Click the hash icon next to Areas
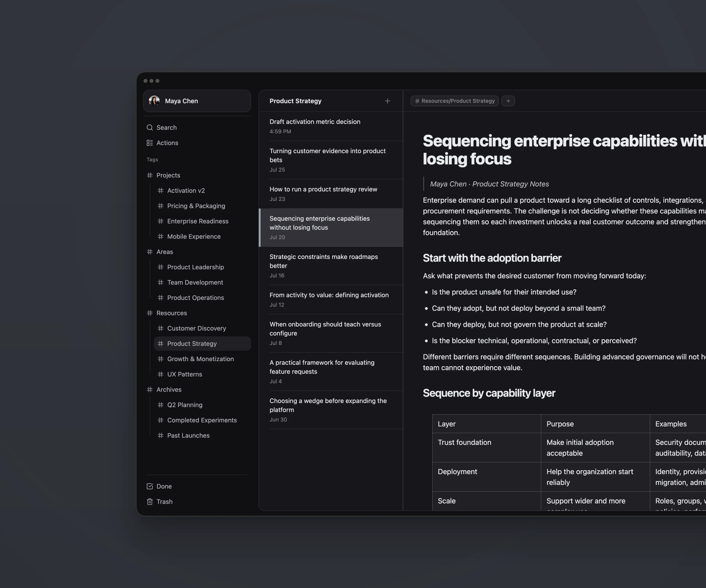This screenshot has width=706, height=588. [150, 252]
